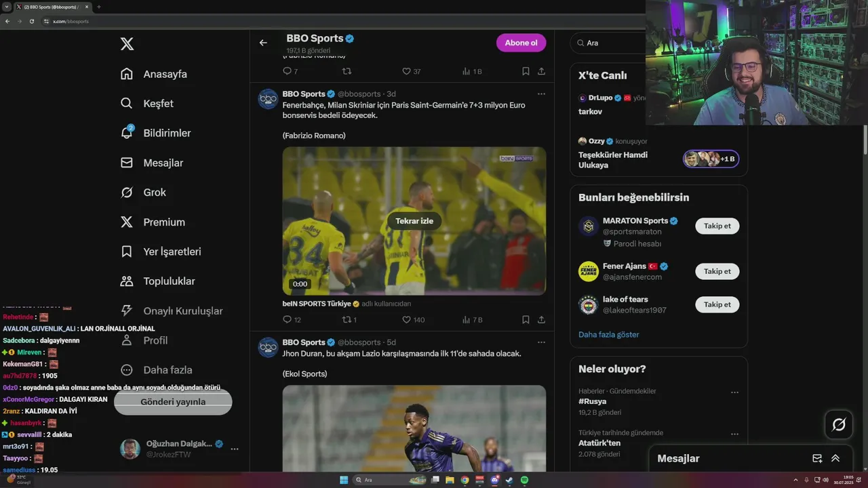Open Grok from sidebar
The image size is (868, 488).
[x=143, y=192]
